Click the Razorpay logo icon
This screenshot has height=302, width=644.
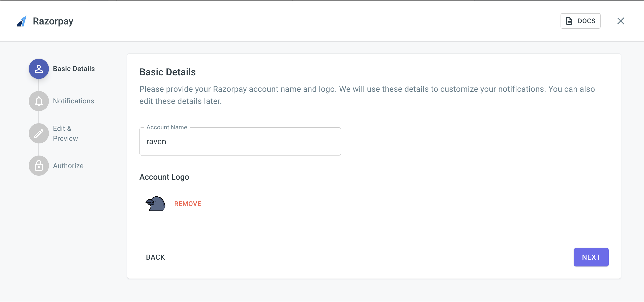[x=22, y=21]
